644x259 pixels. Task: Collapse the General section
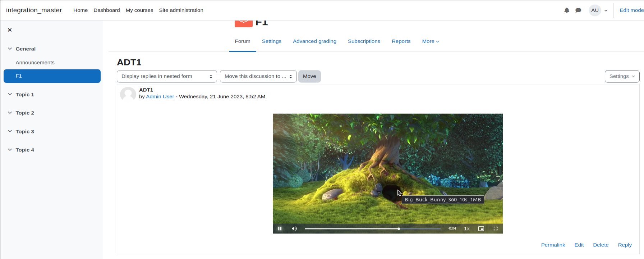pyautogui.click(x=10, y=49)
